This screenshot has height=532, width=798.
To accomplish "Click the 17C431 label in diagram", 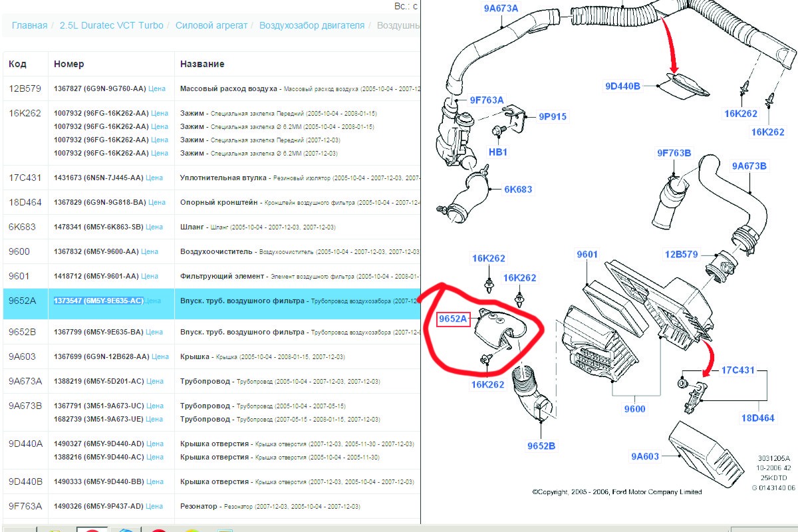I will point(738,370).
